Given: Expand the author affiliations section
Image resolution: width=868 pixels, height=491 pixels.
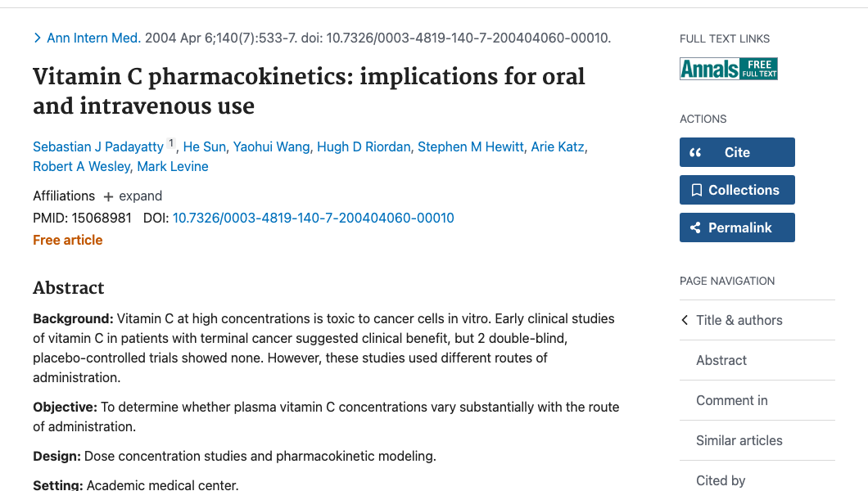Looking at the screenshot, I should tap(132, 196).
